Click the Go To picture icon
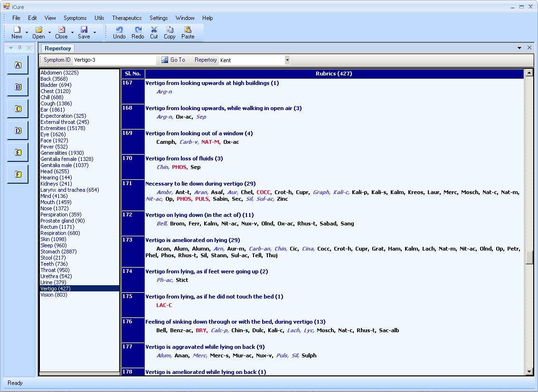The height and width of the screenshot is (392, 538). (x=165, y=60)
